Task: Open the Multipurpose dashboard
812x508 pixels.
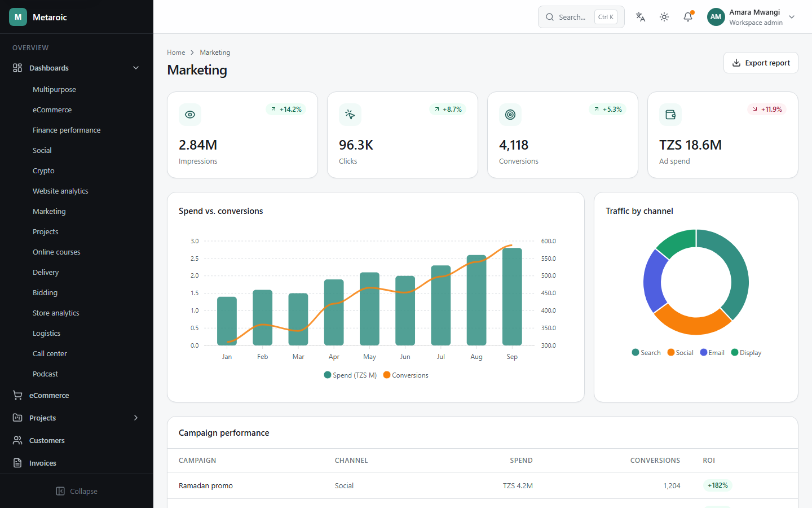Action: 54,89
